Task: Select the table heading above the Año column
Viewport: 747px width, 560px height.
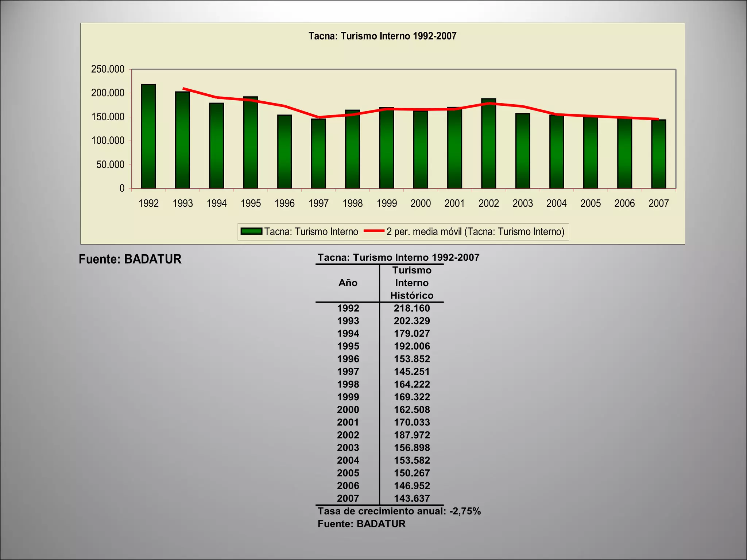Action: coord(398,257)
